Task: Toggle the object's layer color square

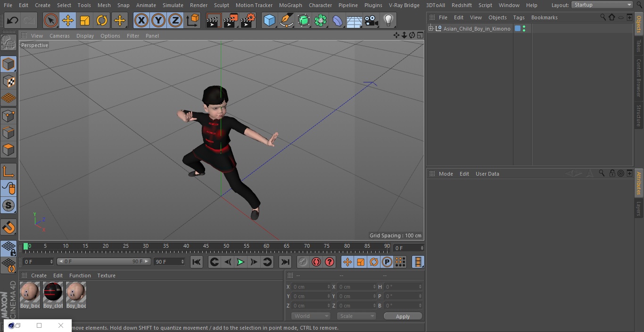Action: 518,29
